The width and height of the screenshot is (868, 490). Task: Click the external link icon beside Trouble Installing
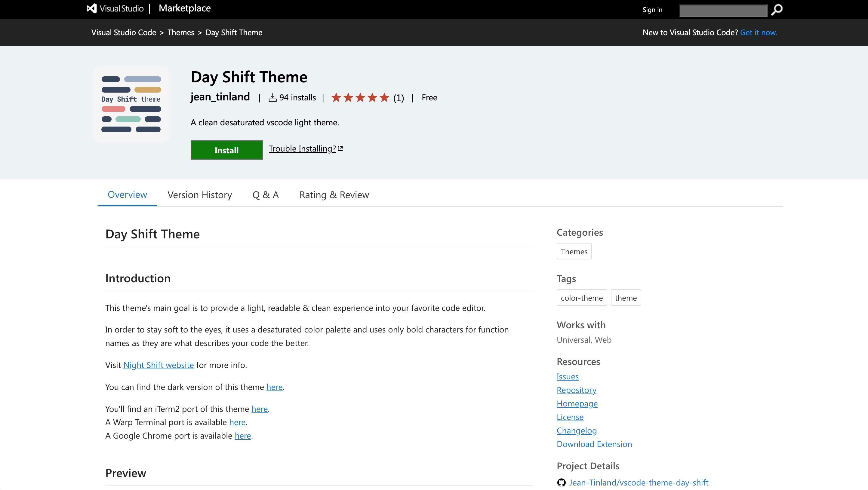click(x=340, y=148)
